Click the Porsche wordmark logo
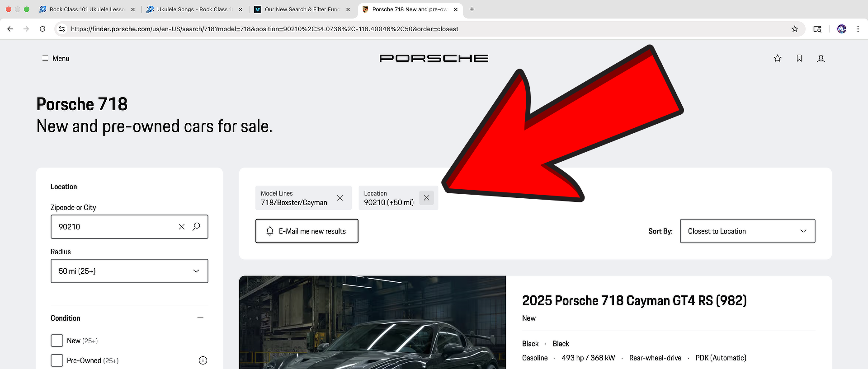Screen dimensions: 868x369 (434, 58)
